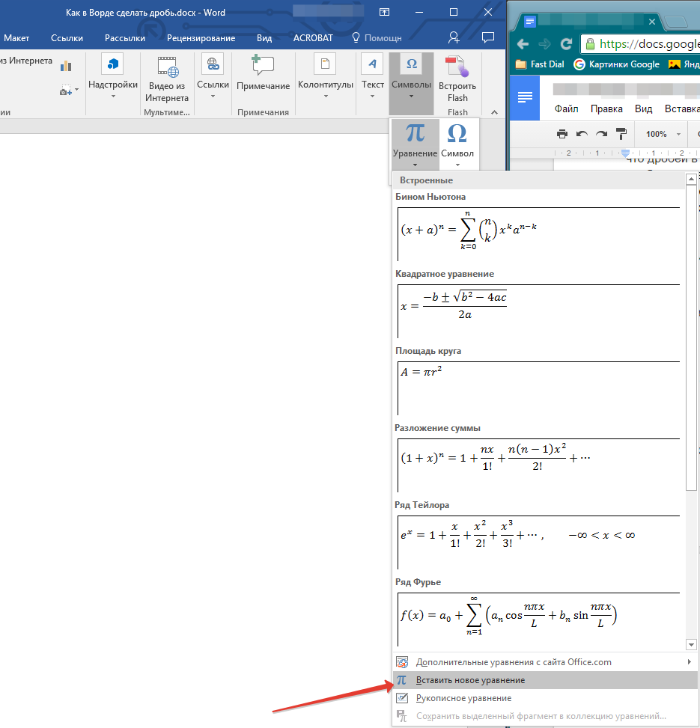Image resolution: width=700 pixels, height=728 pixels.
Task: Select Рукописное уравнение menu entry
Action: click(545, 698)
